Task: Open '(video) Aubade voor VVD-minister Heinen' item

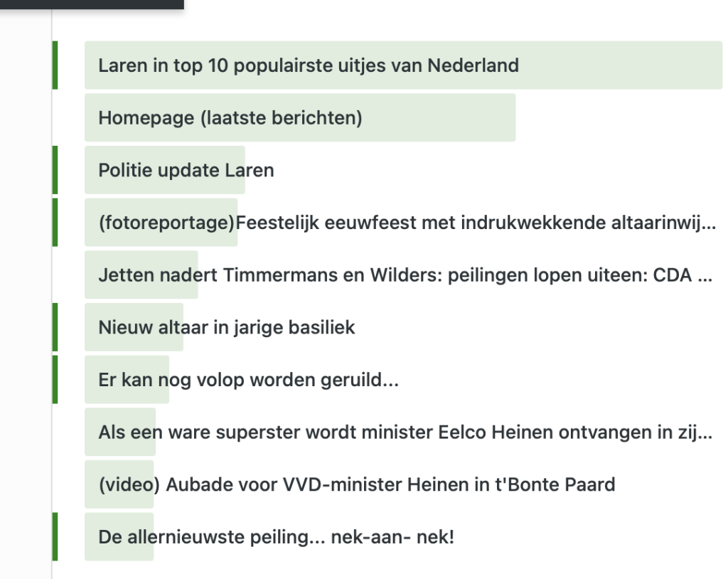Action: pyautogui.click(x=356, y=485)
